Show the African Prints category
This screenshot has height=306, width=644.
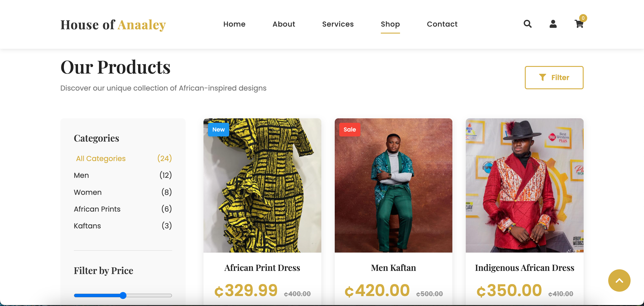[x=97, y=209]
